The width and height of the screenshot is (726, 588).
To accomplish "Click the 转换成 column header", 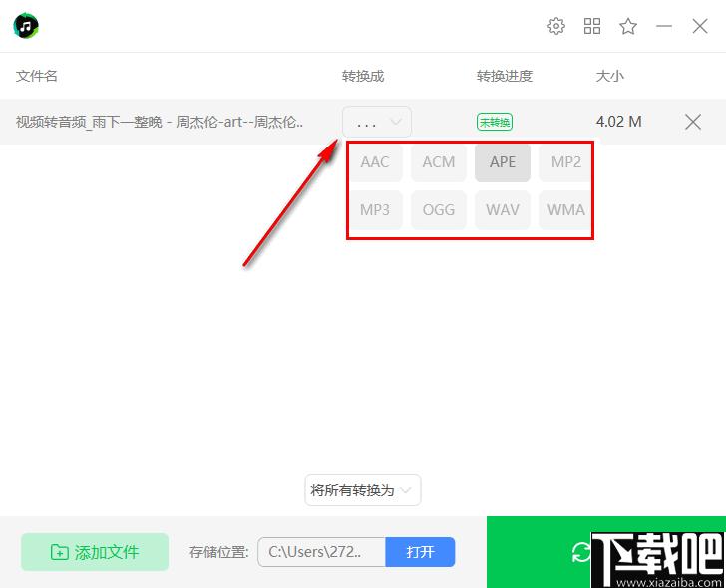I will pos(363,76).
